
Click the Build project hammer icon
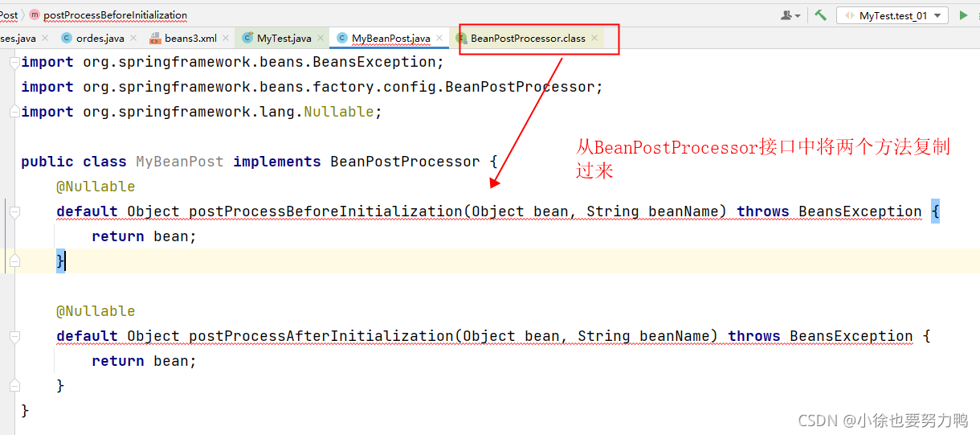pos(820,15)
